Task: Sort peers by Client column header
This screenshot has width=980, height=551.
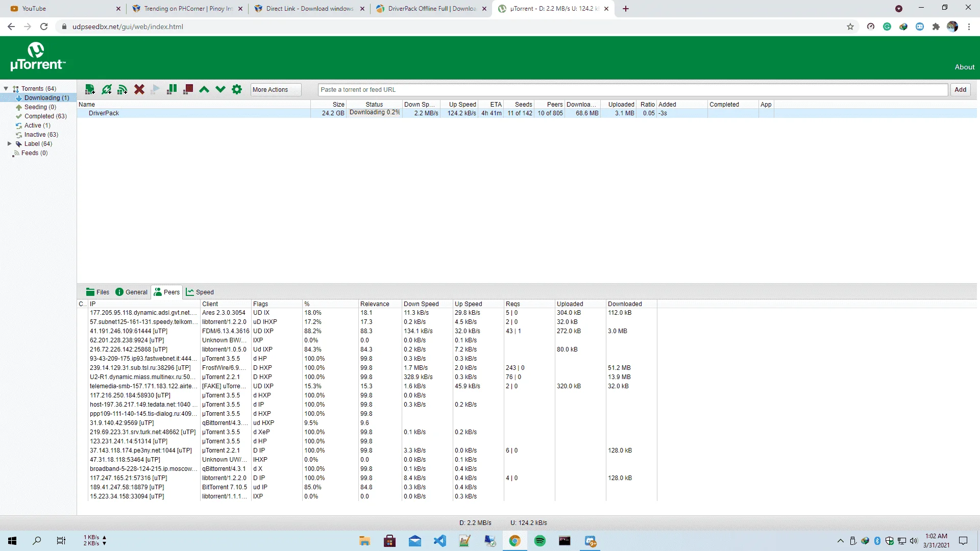Action: coord(226,304)
